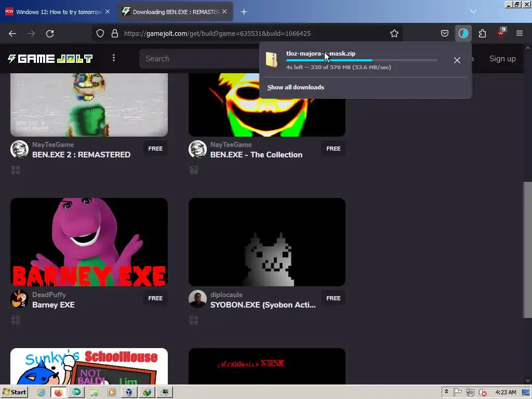Image resolution: width=532 pixels, height=399 pixels.
Task: Click the diplocaule author name
Action: click(227, 295)
